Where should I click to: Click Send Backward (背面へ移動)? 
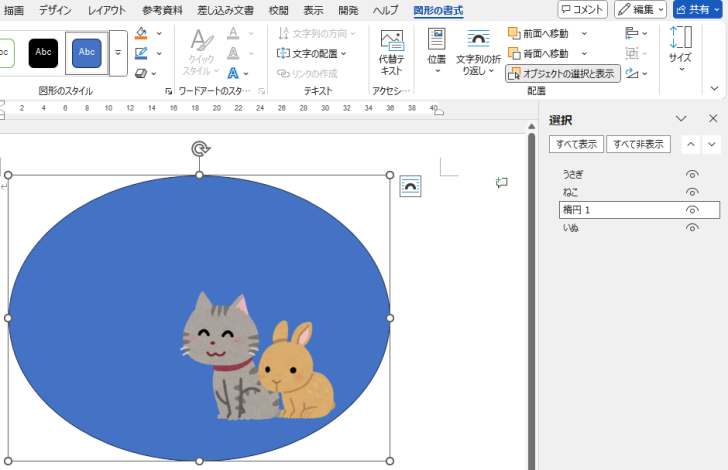(539, 53)
